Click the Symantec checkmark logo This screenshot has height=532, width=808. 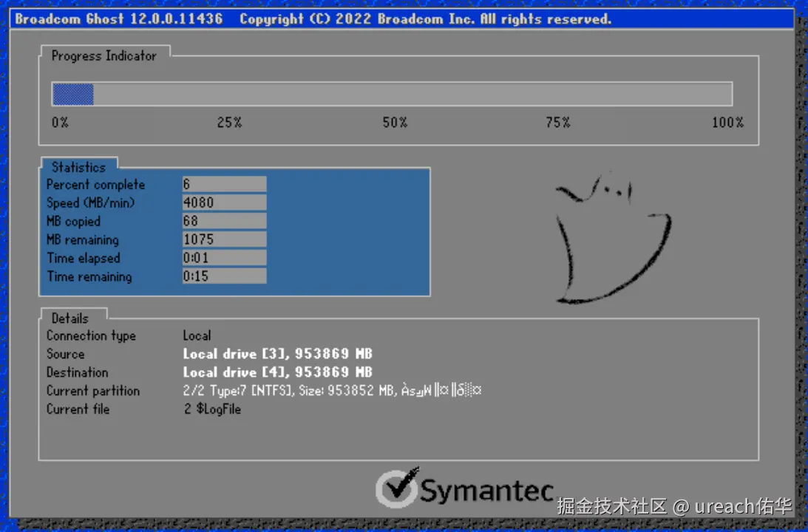tap(397, 489)
